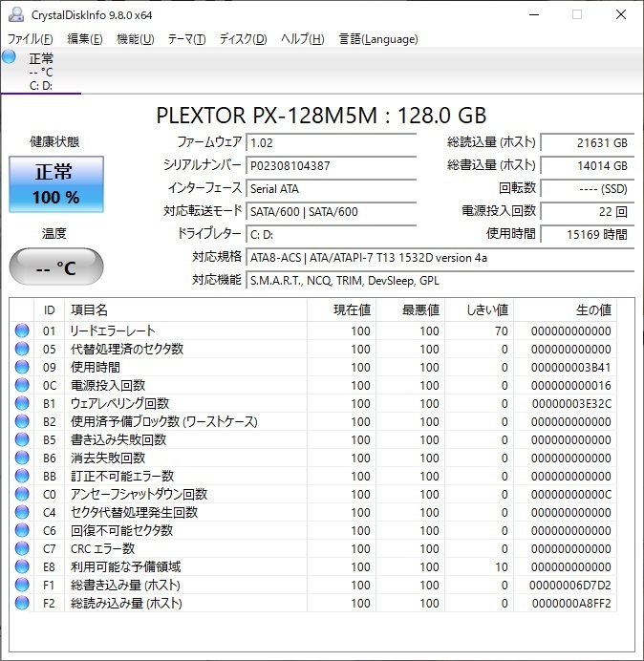
Task: Click raw value 0000000A8FF2
Action: [x=571, y=604]
